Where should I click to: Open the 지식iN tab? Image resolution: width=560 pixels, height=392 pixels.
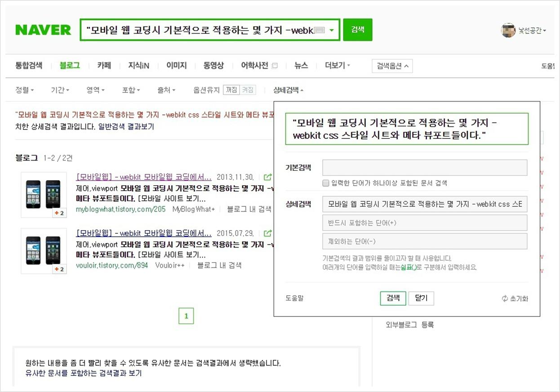138,66
